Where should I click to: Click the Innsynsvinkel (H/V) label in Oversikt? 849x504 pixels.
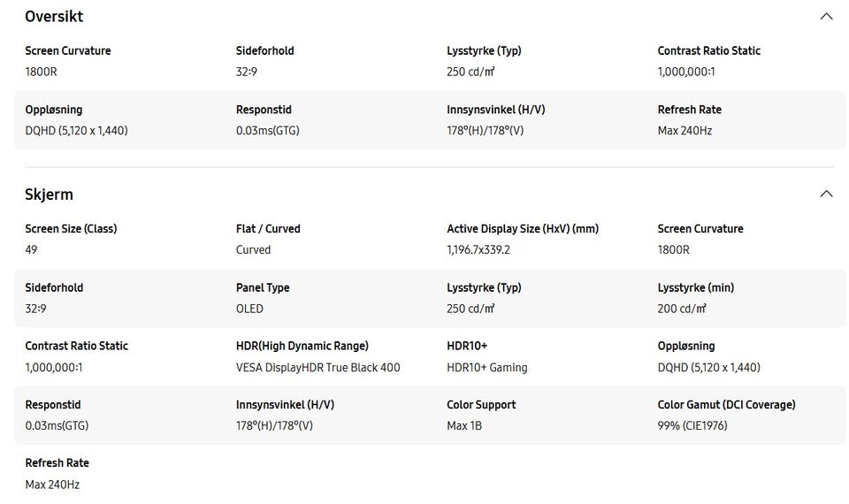496,110
